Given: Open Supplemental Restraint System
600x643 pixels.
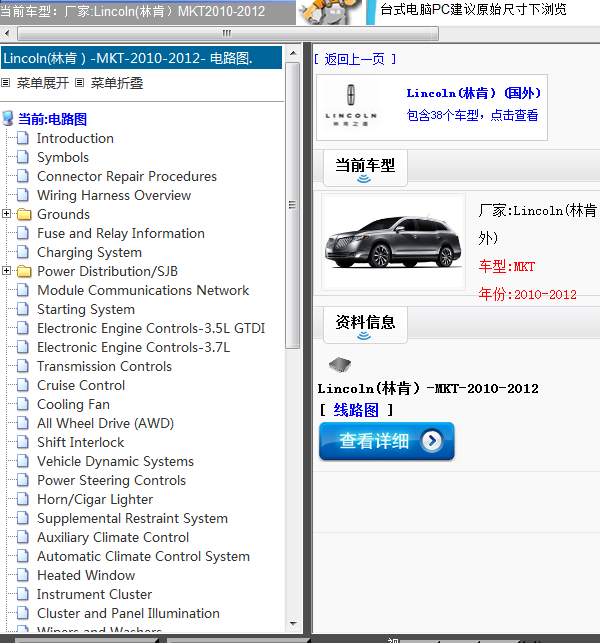Looking at the screenshot, I should click(132, 518).
